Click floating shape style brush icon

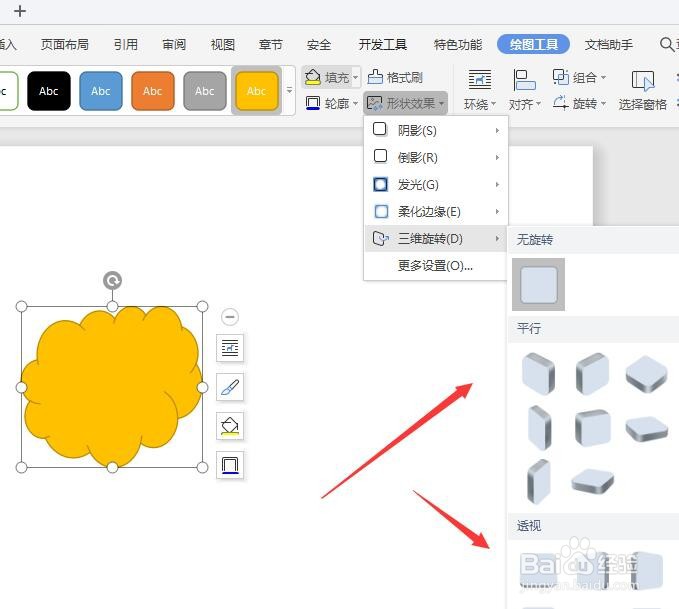(230, 386)
